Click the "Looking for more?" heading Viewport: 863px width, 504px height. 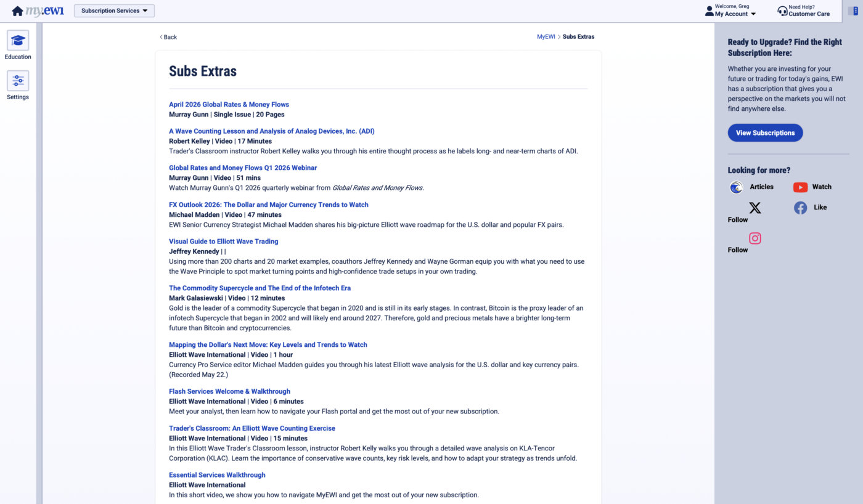tap(759, 170)
